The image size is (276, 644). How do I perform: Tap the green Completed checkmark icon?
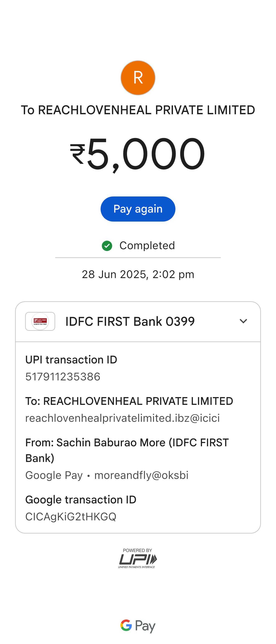click(x=107, y=246)
